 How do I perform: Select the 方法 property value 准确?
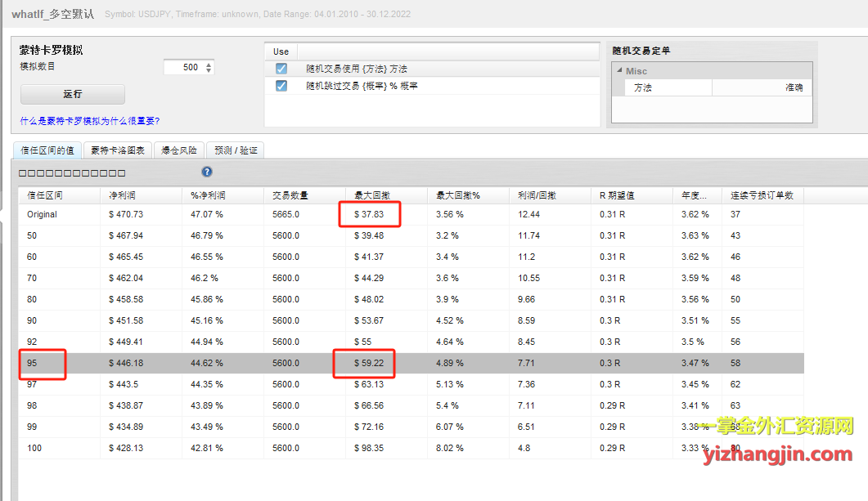click(x=762, y=87)
